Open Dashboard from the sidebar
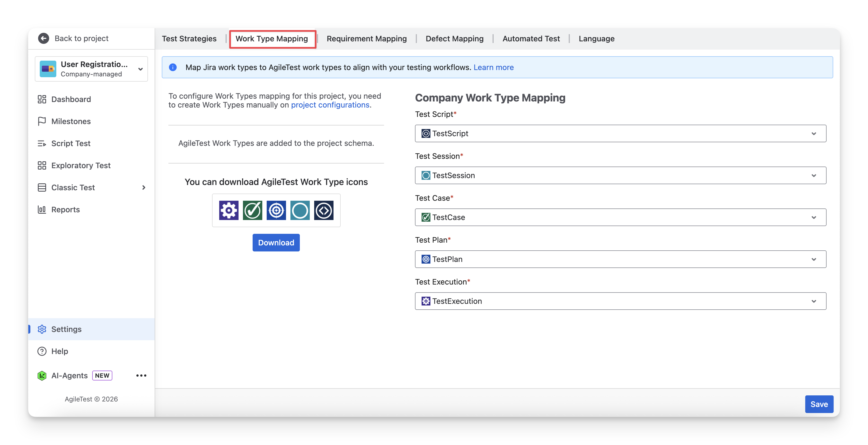 pyautogui.click(x=71, y=99)
